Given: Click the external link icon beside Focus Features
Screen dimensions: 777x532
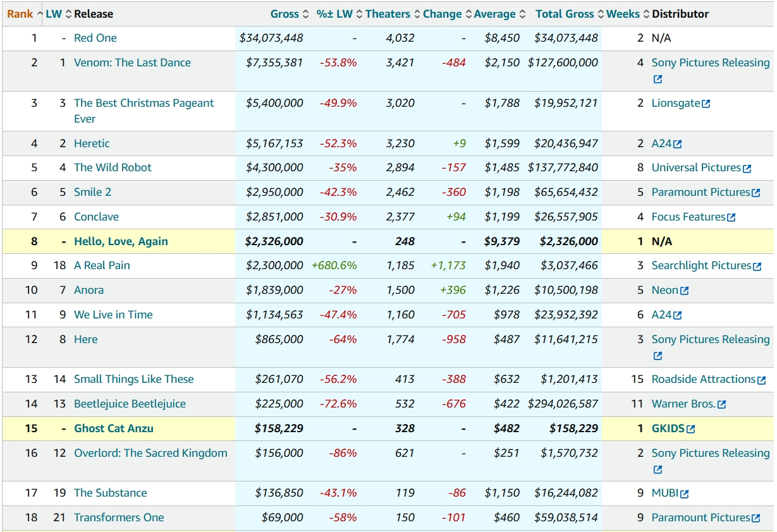Looking at the screenshot, I should (731, 217).
